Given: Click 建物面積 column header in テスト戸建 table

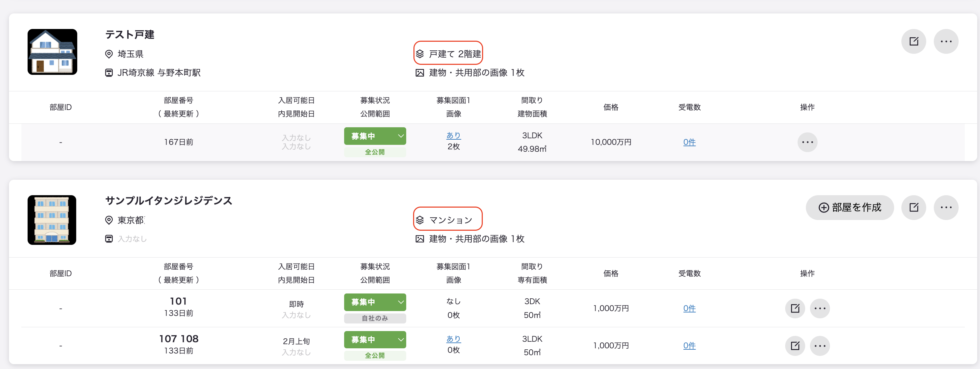Looking at the screenshot, I should (532, 114).
